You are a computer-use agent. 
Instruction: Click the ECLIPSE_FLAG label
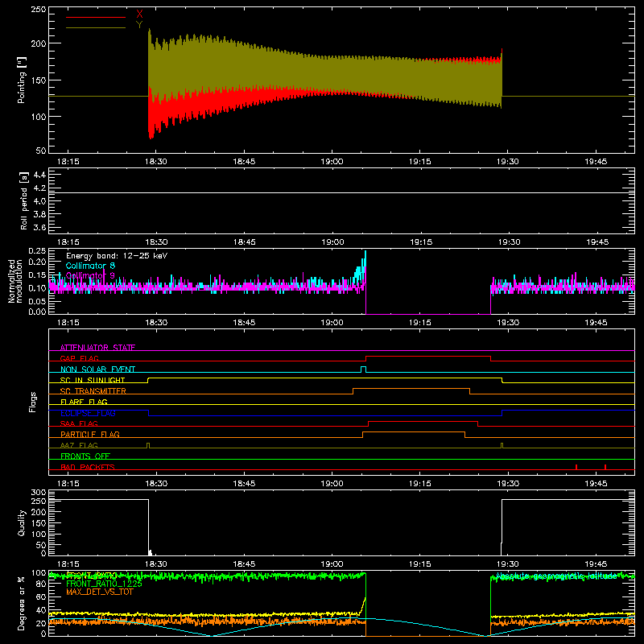coord(88,413)
